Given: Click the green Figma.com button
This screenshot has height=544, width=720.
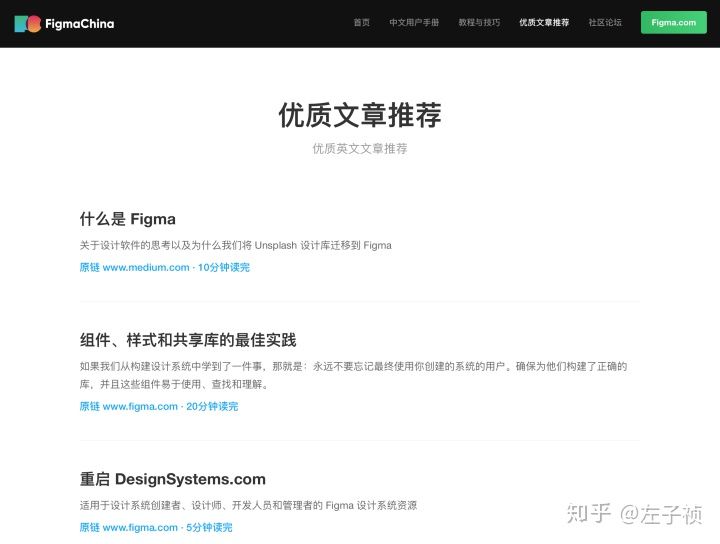Looking at the screenshot, I should click(x=674, y=22).
